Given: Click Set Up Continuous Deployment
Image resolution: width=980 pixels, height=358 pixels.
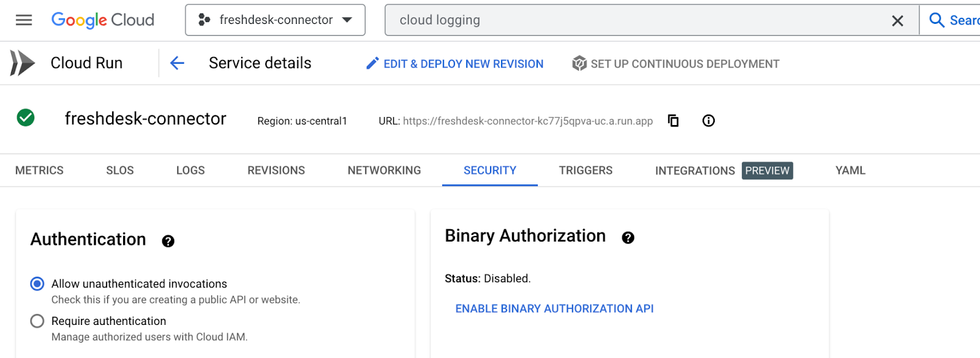Looking at the screenshot, I should pos(676,64).
